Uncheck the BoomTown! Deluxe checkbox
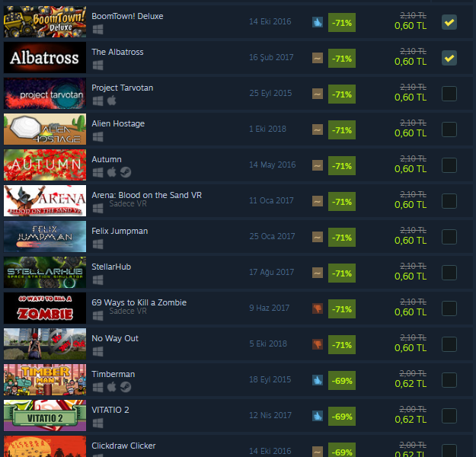The height and width of the screenshot is (457, 476). 449,22
